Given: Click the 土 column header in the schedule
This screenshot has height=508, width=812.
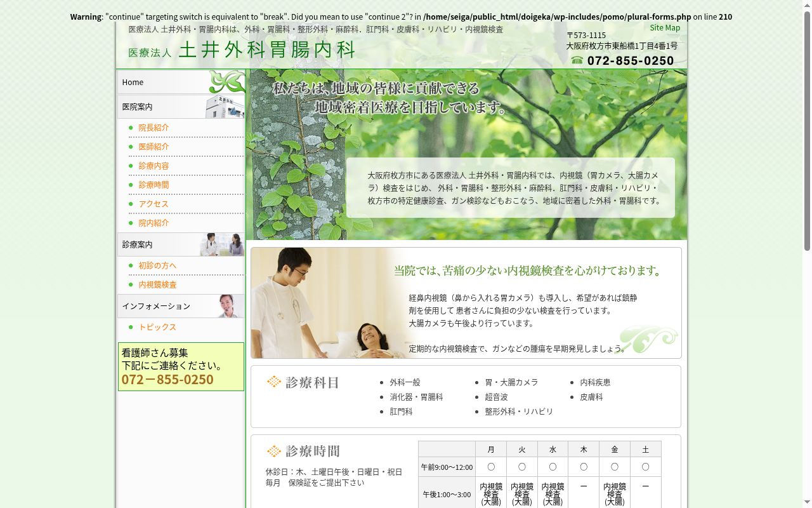Looking at the screenshot, I should [x=645, y=449].
